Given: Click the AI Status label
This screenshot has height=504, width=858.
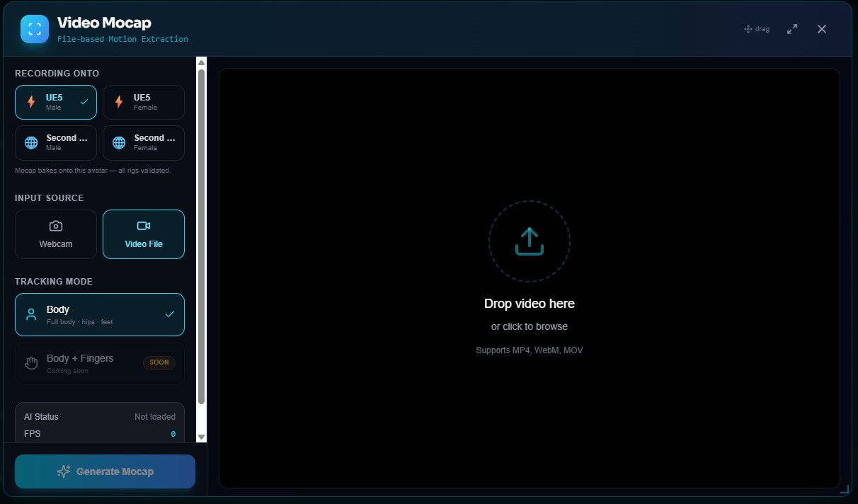Looking at the screenshot, I should (x=41, y=417).
